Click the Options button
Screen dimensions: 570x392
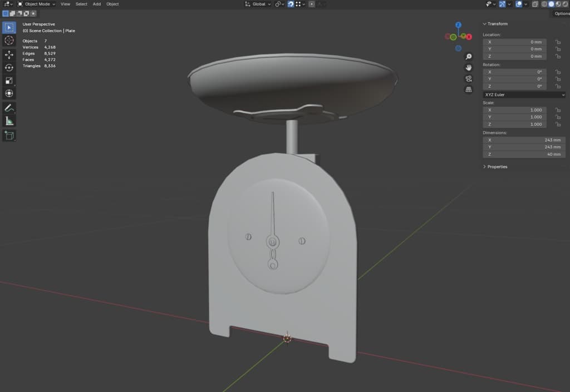[561, 13]
